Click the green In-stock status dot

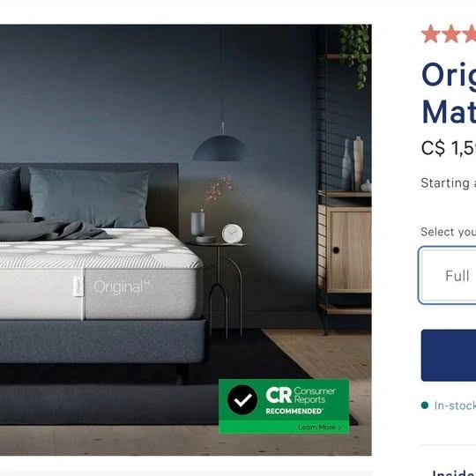(x=425, y=405)
